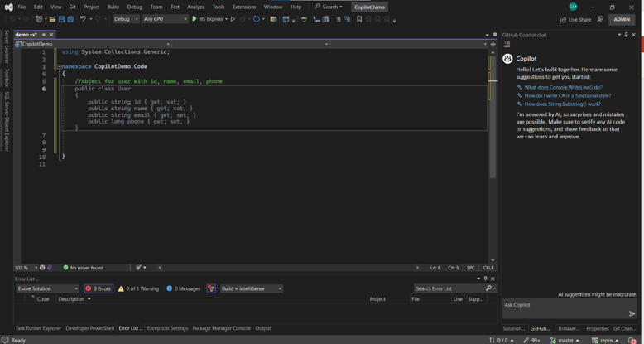Toggle the SPC indentation indicator
This screenshot has width=644, height=344.
(471, 268)
